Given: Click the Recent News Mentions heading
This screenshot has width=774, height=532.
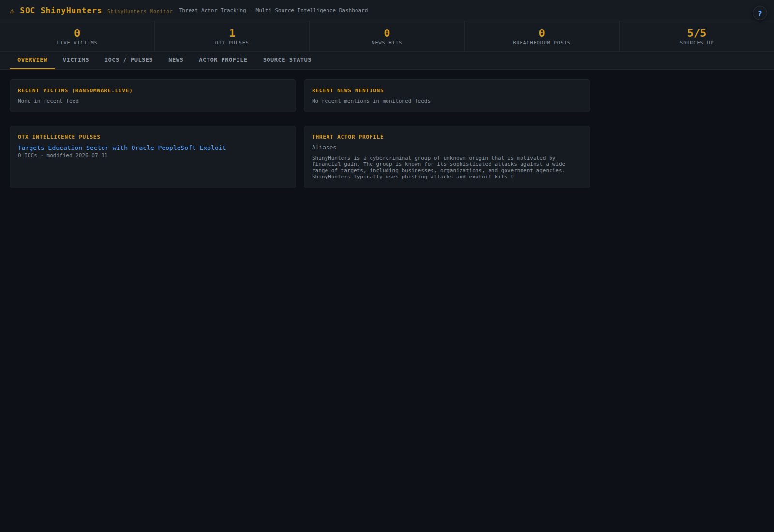Looking at the screenshot, I should click(348, 90).
